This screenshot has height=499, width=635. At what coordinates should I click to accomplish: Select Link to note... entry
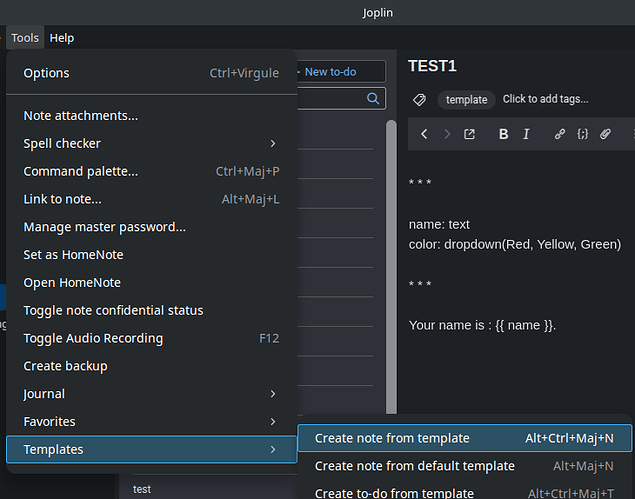pos(151,199)
